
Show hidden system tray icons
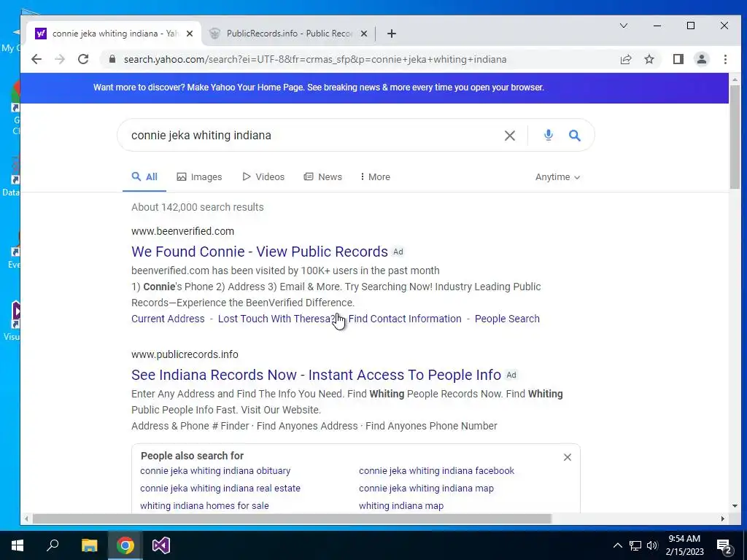[617, 545]
